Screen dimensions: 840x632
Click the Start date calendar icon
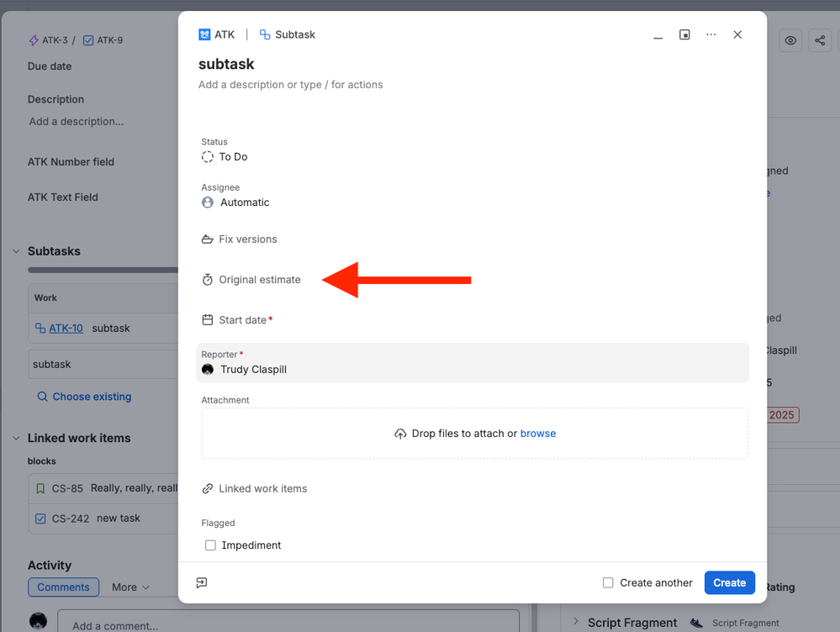point(208,319)
